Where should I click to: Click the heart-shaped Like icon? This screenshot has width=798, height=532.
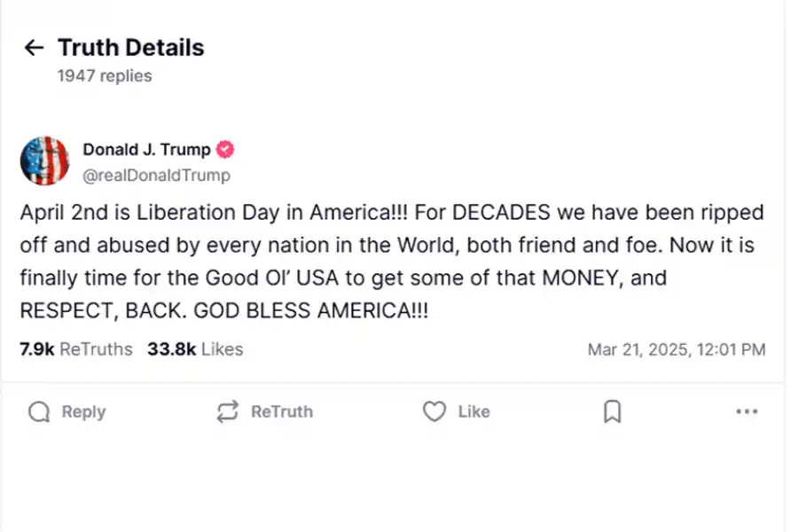point(434,411)
